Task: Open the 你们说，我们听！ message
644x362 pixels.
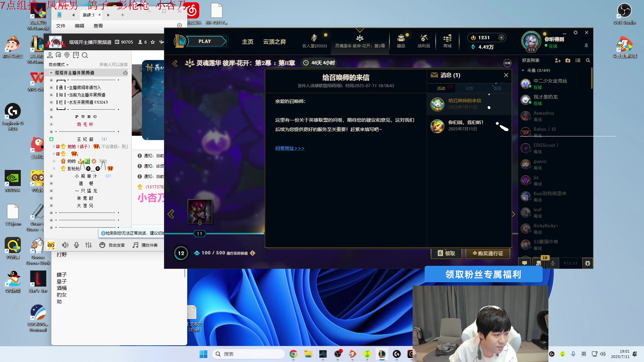Action: (469, 126)
